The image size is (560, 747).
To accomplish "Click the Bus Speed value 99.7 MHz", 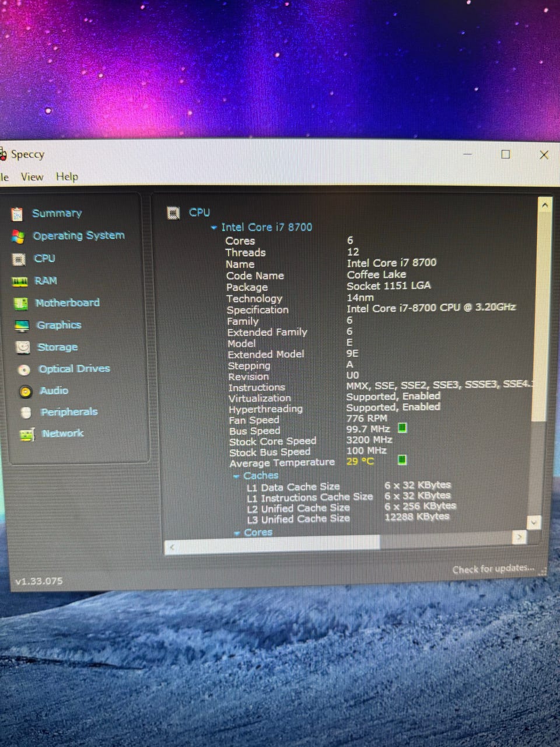I will coord(367,429).
